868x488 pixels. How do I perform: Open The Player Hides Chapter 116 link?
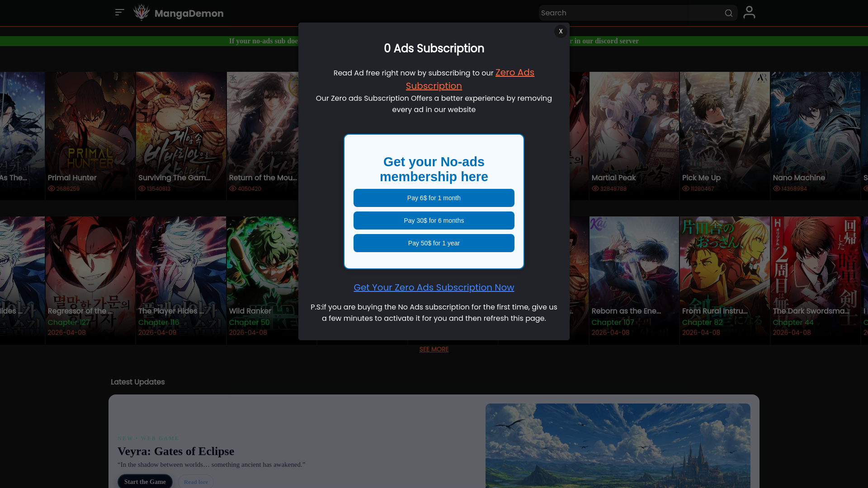(x=159, y=322)
